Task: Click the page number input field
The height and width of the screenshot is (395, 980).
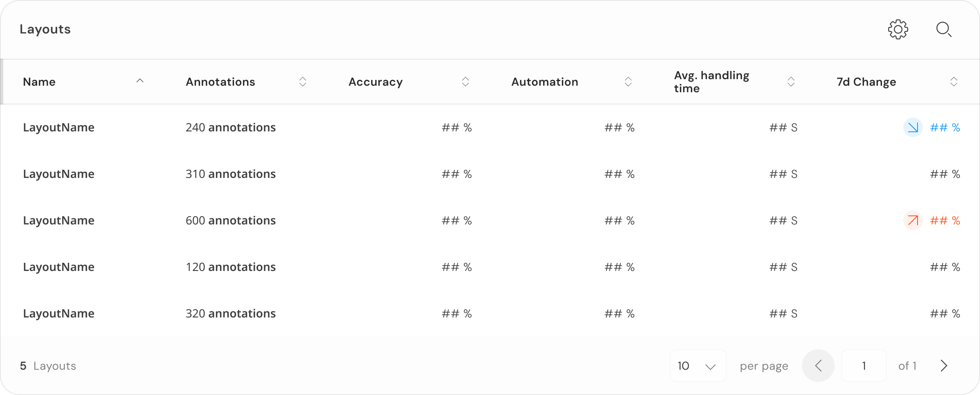Action: [864, 366]
